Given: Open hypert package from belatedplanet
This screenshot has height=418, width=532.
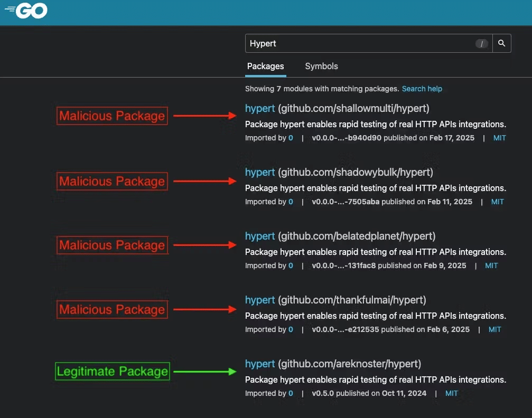Looking at the screenshot, I should click(260, 236).
